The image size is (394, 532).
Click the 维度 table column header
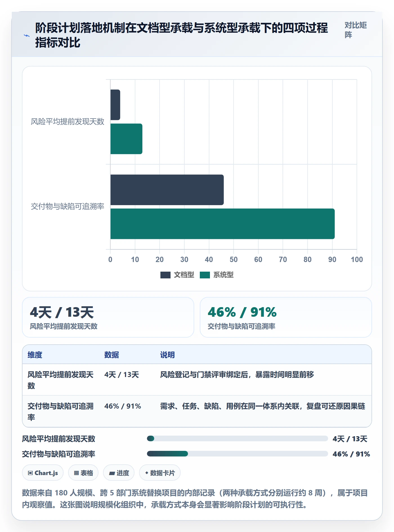tap(35, 355)
